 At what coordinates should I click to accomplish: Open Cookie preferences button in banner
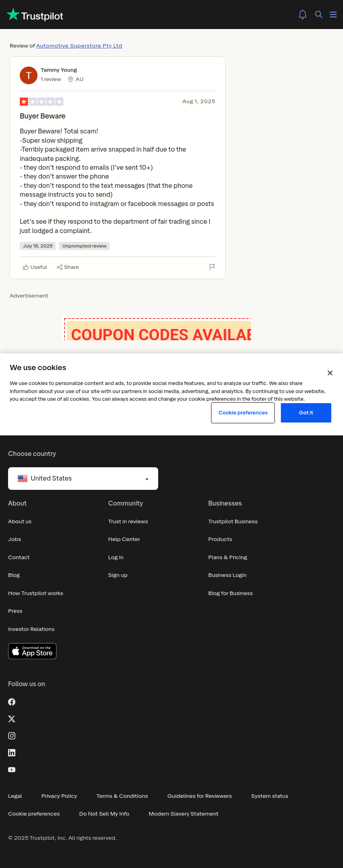tap(243, 413)
